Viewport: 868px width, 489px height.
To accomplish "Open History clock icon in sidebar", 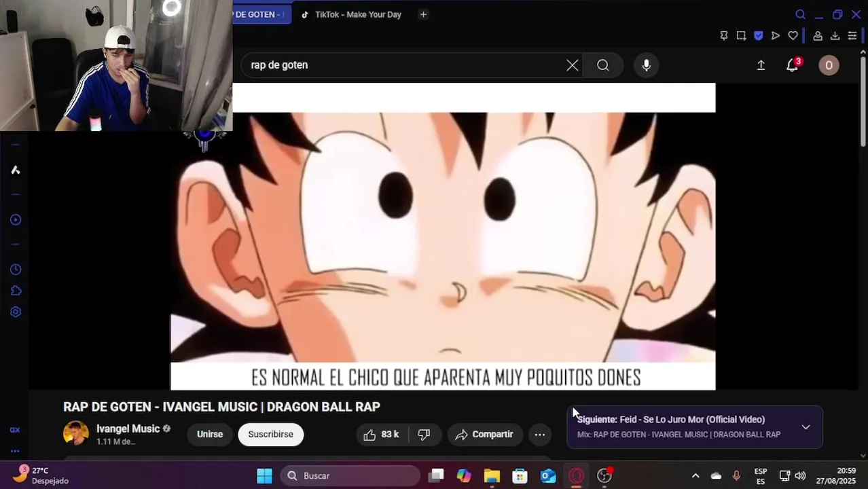I will pos(15,270).
